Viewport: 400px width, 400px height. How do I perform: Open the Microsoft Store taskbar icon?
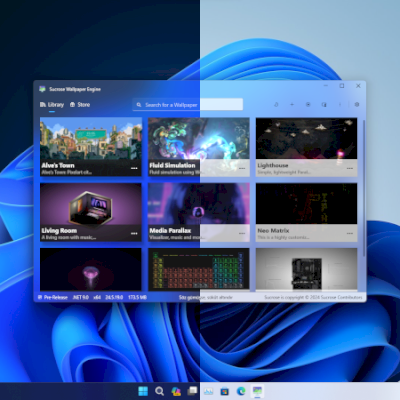pos(225,391)
